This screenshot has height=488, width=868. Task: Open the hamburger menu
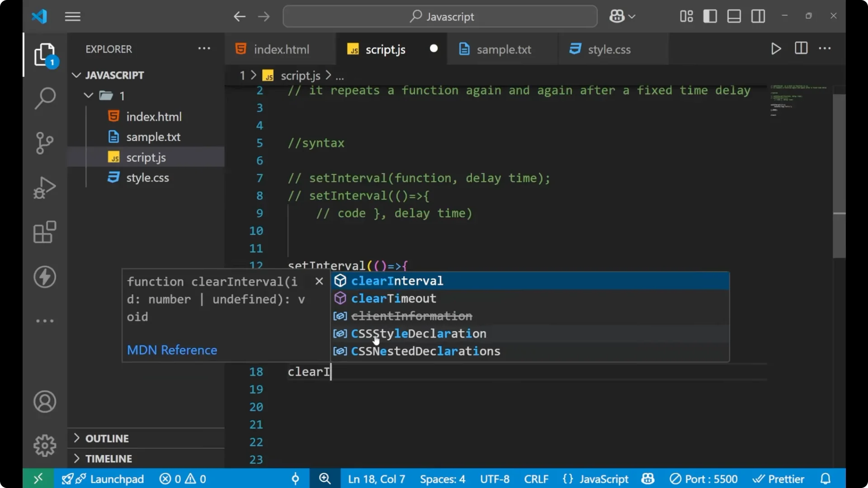click(x=72, y=16)
